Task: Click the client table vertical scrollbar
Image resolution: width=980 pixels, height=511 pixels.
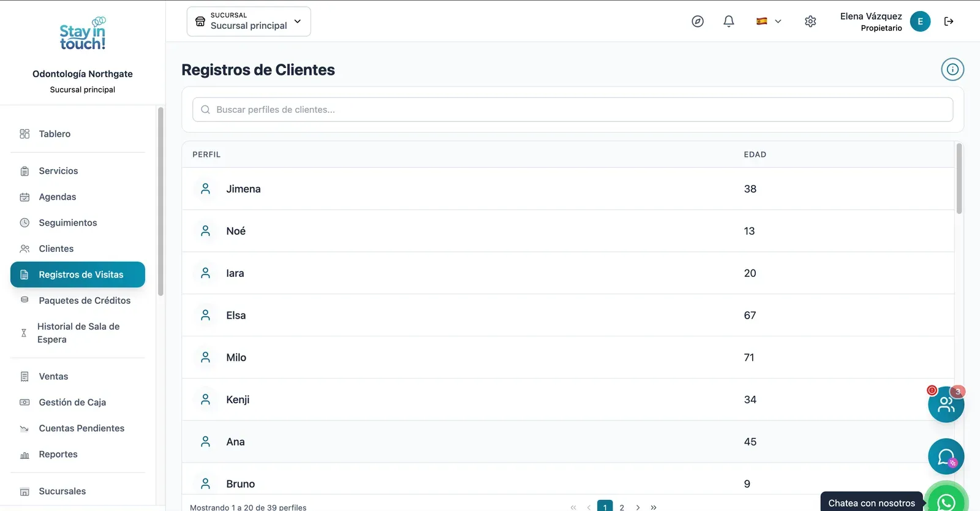Action: click(959, 178)
